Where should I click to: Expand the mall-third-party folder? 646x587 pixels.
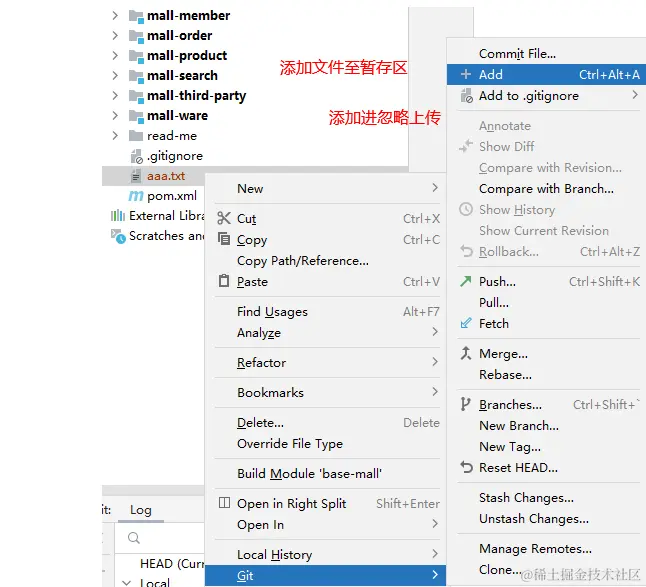(115, 96)
